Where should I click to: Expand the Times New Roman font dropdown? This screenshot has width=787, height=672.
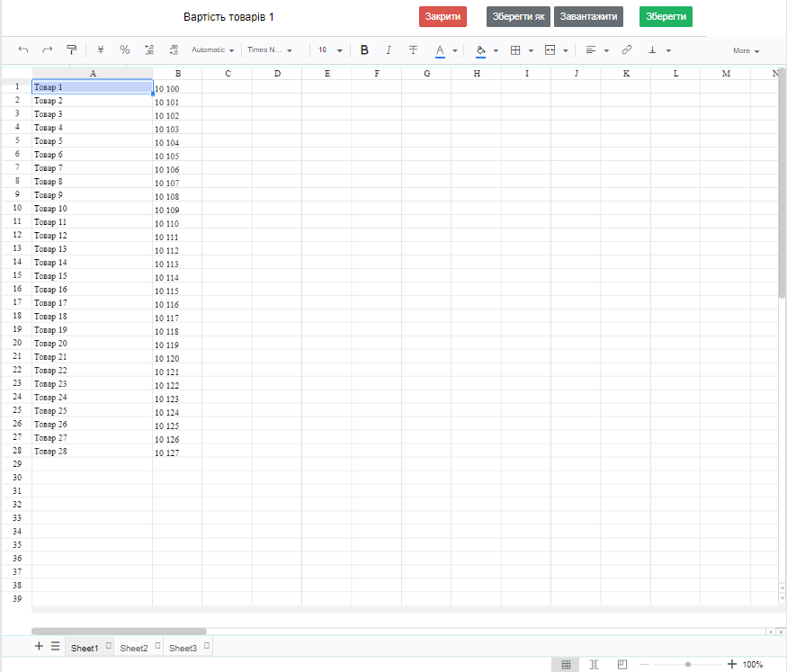click(270, 50)
